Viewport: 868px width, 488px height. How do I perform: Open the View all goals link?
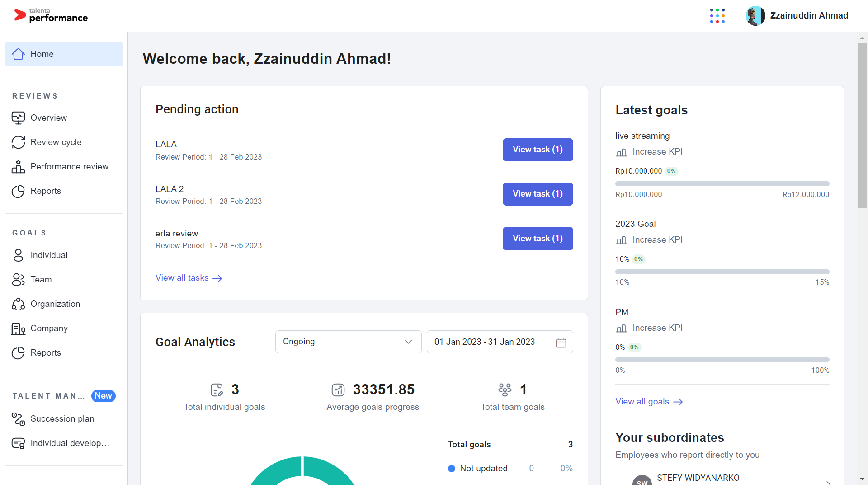649,401
